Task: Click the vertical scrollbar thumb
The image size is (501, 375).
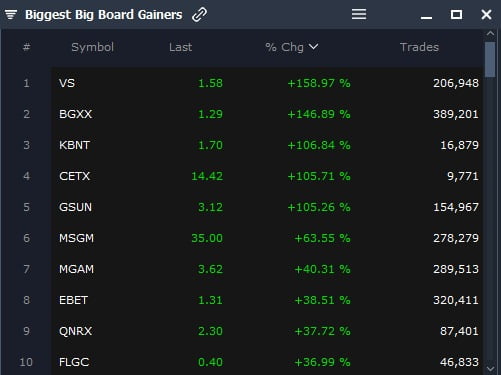Action: pyautogui.click(x=490, y=60)
